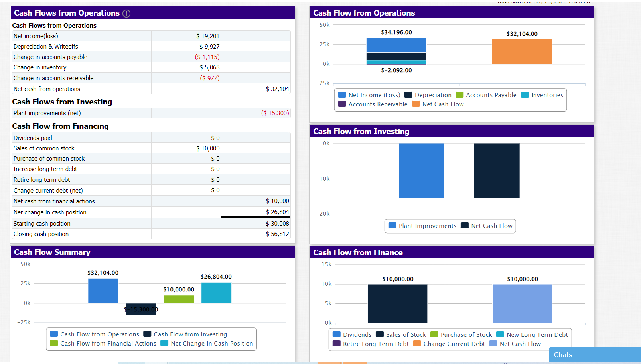Click the Cash Flow Summary panel header

pyautogui.click(x=152, y=252)
